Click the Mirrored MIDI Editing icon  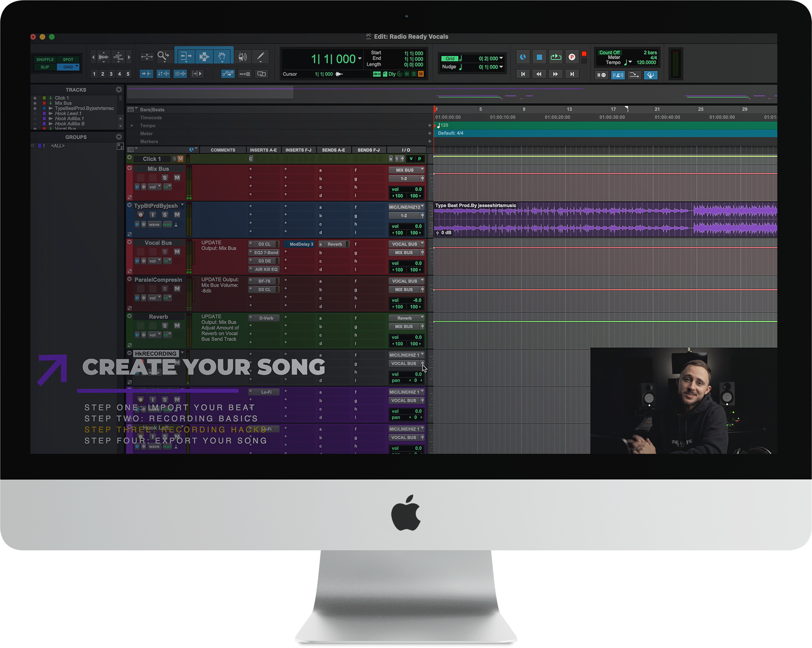245,74
